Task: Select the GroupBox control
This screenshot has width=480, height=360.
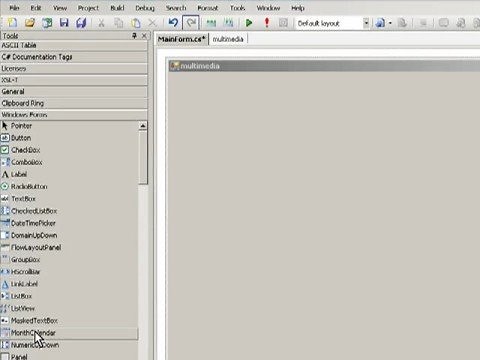Action: (69, 260)
